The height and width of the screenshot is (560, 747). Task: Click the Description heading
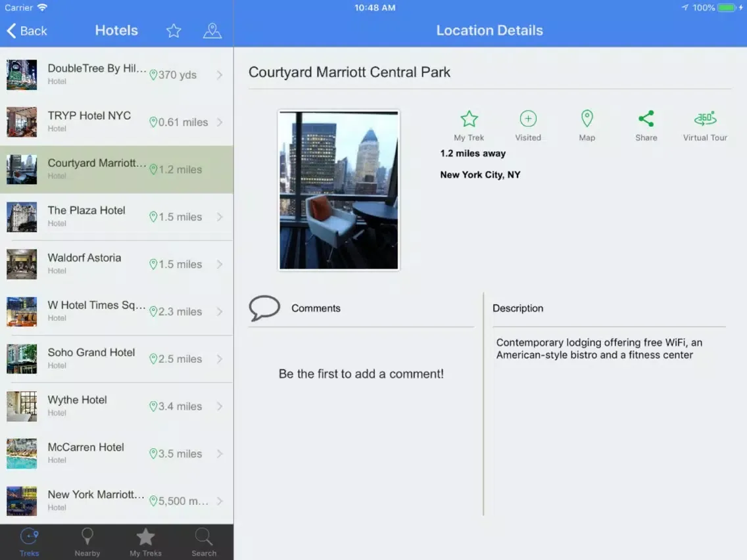tap(518, 308)
